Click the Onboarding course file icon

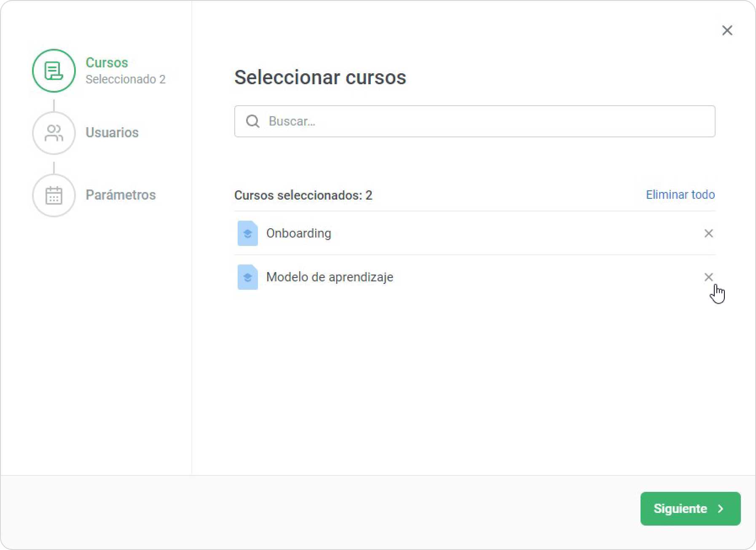point(247,233)
